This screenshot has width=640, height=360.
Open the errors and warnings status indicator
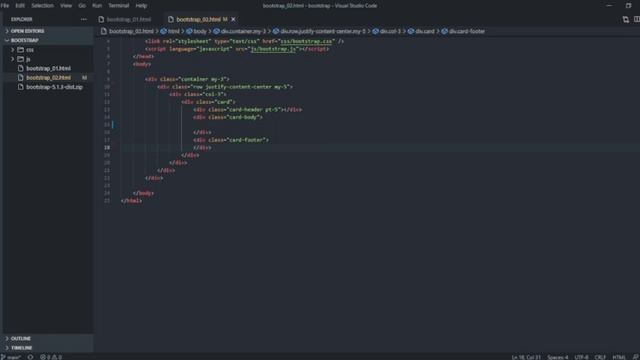click(51, 357)
